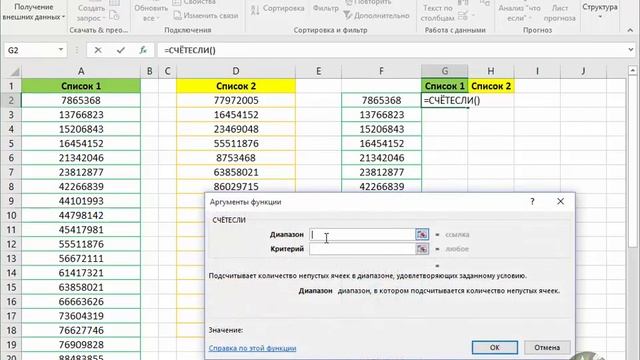Select column H header
Screen dimensions: 640x360
pyautogui.click(x=491, y=71)
